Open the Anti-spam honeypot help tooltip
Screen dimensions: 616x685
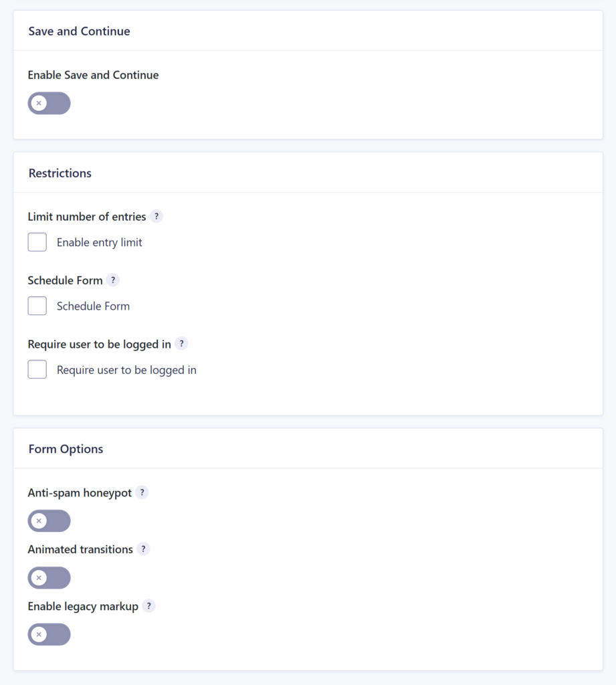[x=141, y=492]
